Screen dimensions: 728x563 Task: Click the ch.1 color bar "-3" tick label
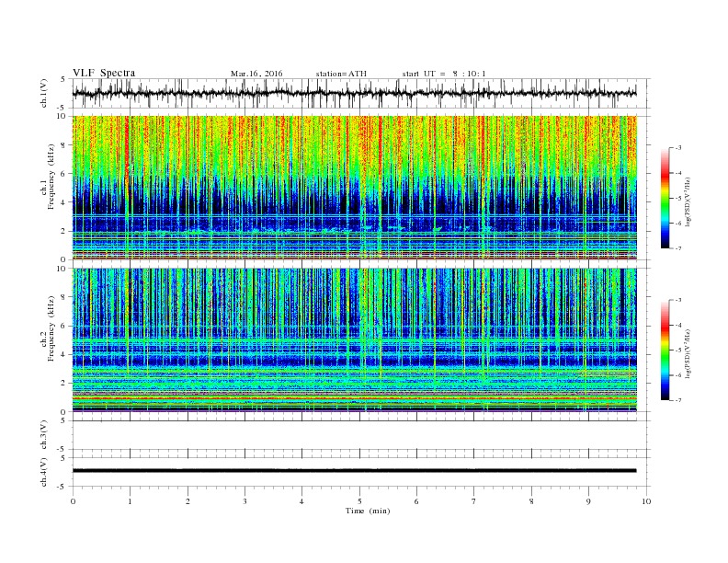(x=678, y=148)
